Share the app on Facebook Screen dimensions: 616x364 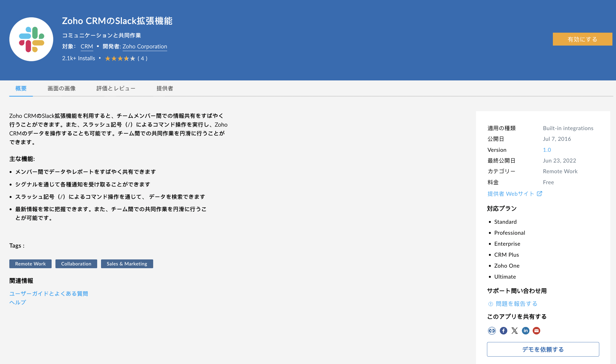[x=503, y=331]
